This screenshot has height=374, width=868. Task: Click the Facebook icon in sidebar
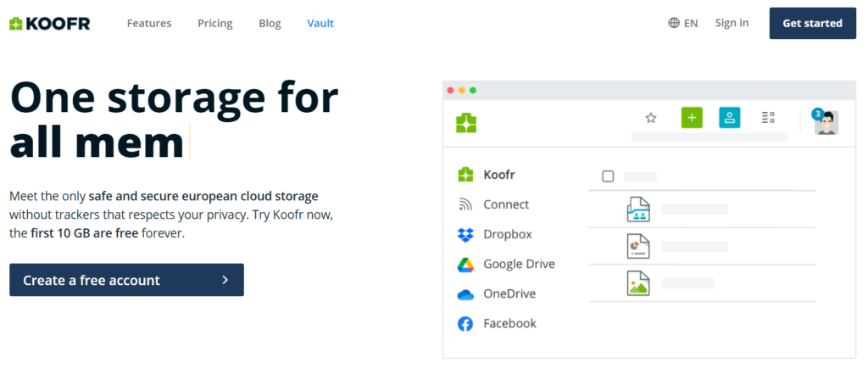tap(465, 324)
